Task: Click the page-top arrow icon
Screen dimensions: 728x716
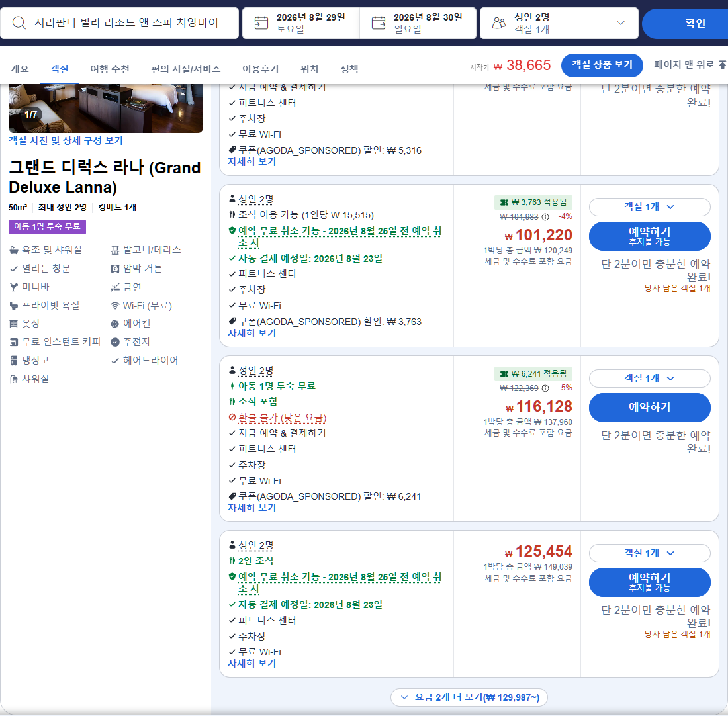Action: (723, 65)
